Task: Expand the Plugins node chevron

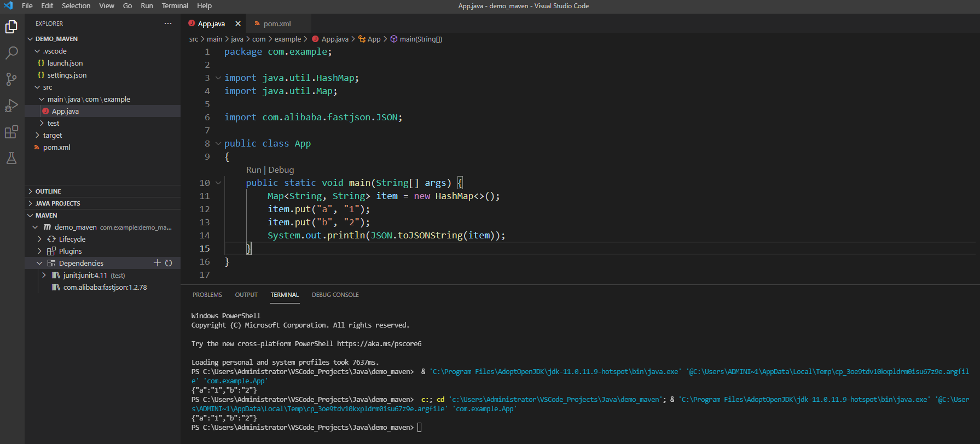Action: point(39,251)
